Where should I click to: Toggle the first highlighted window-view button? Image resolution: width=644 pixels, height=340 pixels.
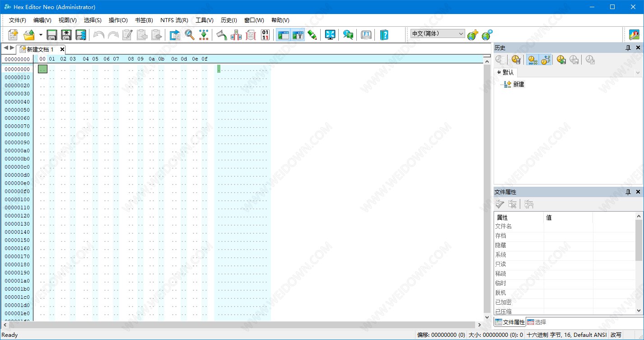coord(283,35)
